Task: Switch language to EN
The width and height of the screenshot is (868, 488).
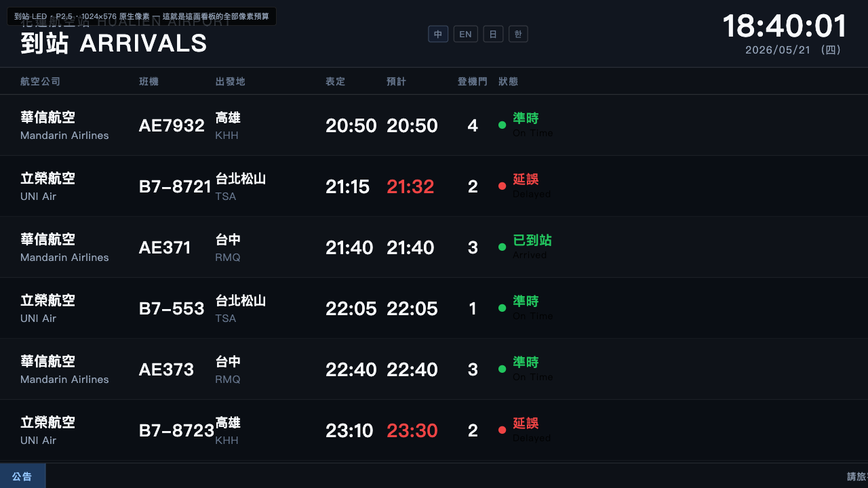Action: click(x=466, y=34)
